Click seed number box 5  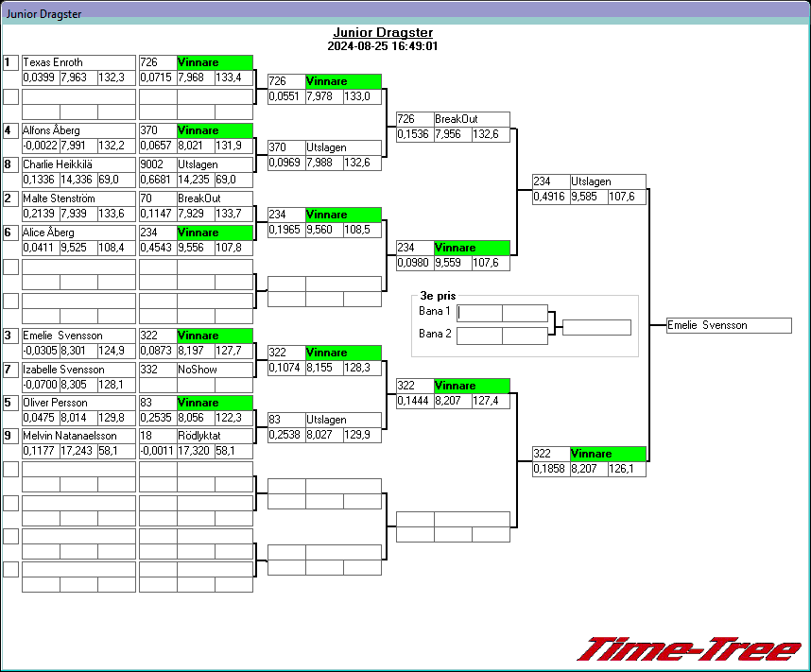click(10, 404)
